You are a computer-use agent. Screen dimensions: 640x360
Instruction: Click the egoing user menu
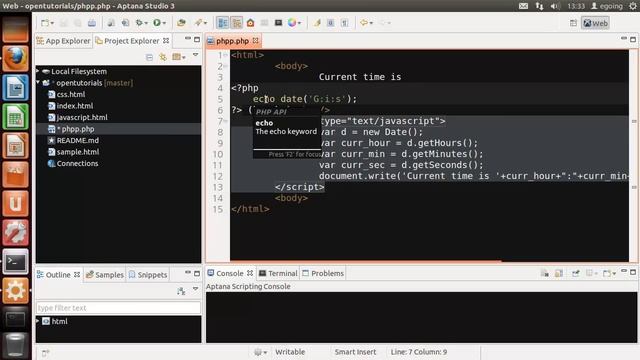coord(607,6)
